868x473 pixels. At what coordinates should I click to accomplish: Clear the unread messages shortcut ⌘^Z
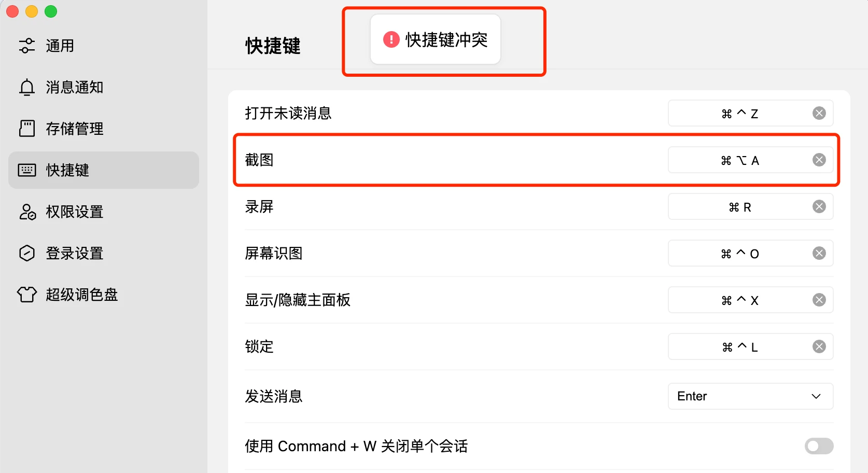[819, 113]
